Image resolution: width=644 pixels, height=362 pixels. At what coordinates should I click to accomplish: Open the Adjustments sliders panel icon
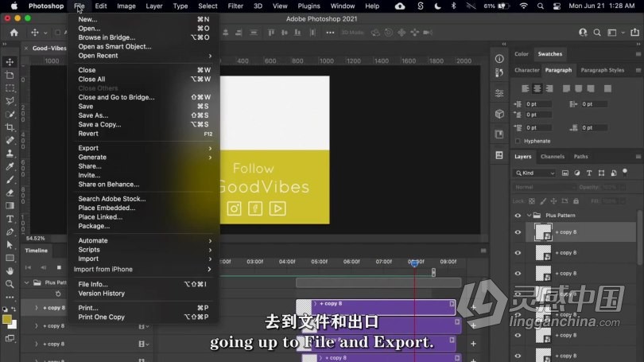coord(499,93)
